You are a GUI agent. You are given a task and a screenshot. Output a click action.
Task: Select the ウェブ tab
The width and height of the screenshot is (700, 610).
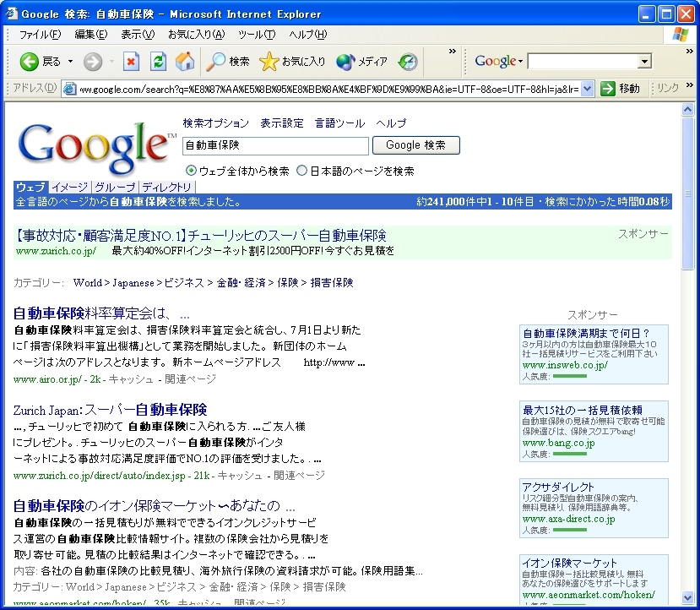point(30,187)
